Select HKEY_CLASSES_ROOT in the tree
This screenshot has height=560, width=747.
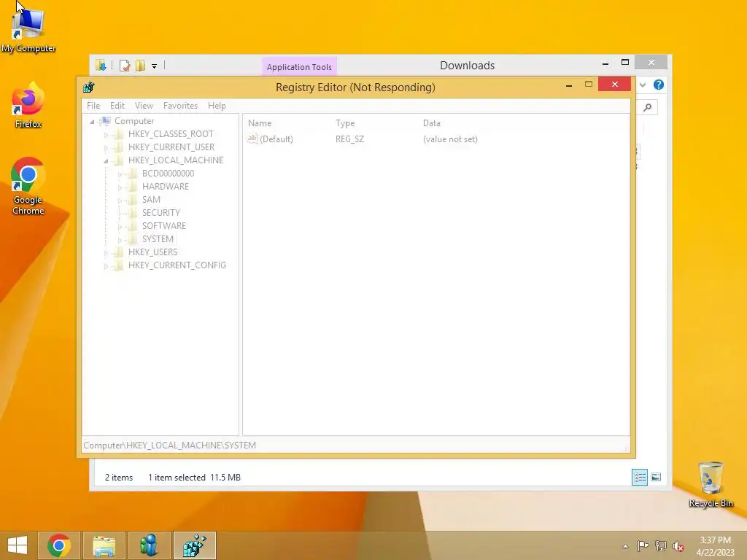(x=171, y=134)
